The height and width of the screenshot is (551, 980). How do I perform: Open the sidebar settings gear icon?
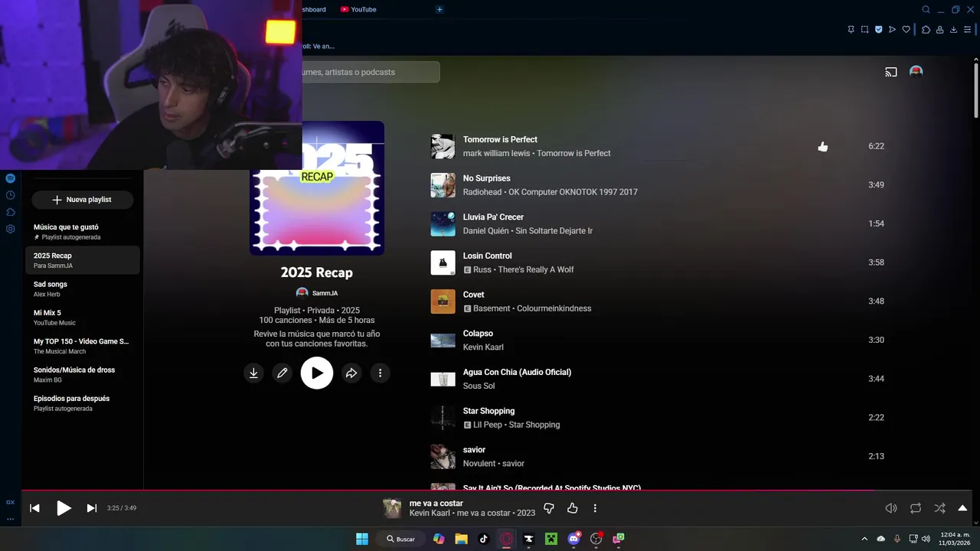click(11, 229)
